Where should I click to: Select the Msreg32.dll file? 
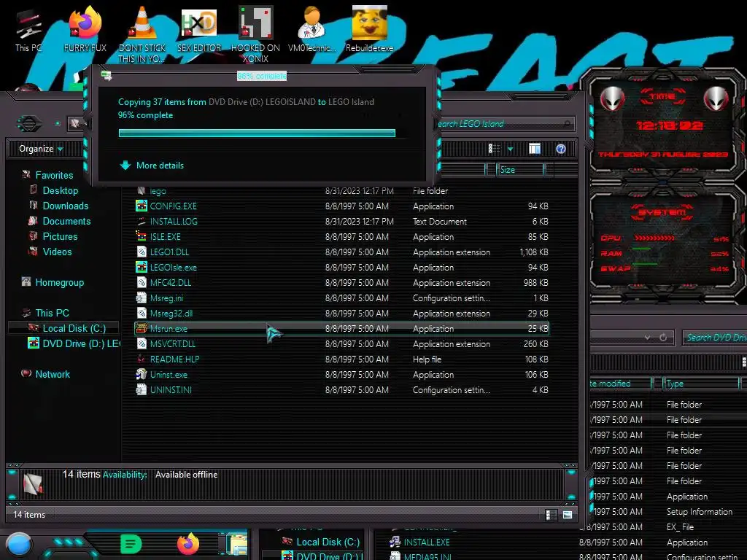click(171, 314)
